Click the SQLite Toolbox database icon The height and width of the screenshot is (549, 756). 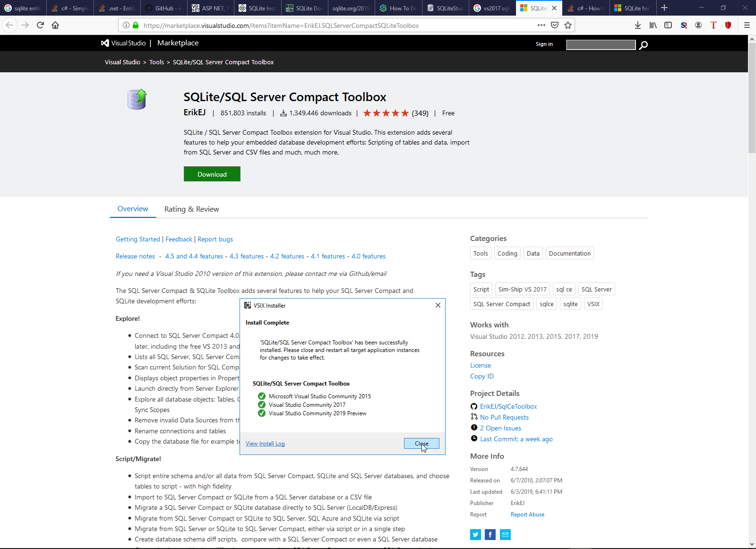(137, 99)
